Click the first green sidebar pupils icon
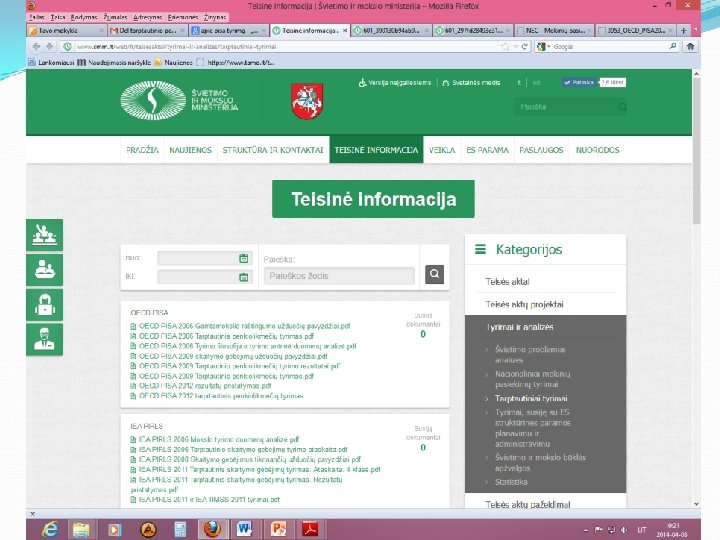This screenshot has height=540, width=720. point(45,235)
